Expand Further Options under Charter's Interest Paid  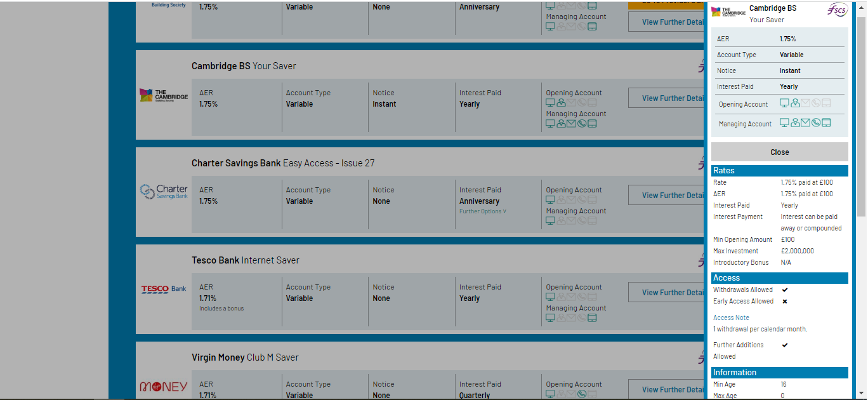[483, 211]
